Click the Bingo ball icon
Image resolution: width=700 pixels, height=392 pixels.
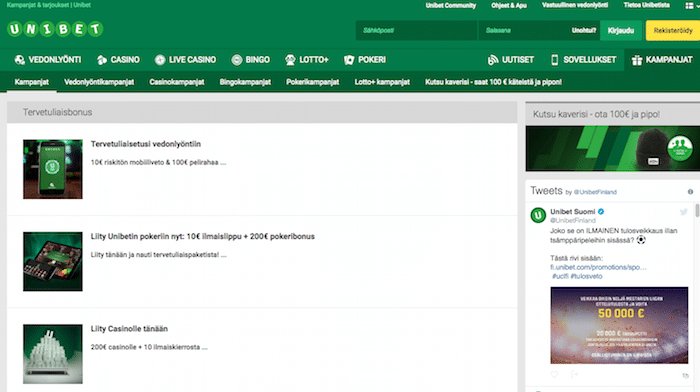[237, 60]
